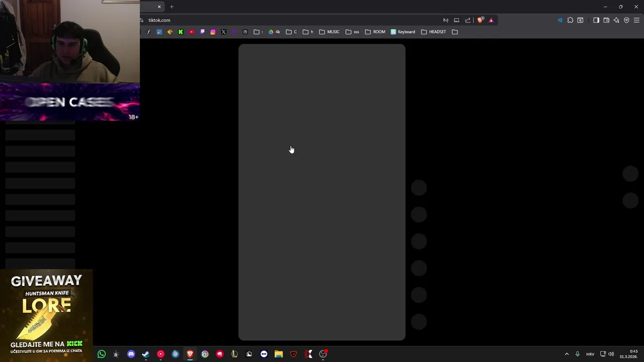This screenshot has height=362, width=644.
Task: Click the share page icon in address bar
Action: coord(468,20)
